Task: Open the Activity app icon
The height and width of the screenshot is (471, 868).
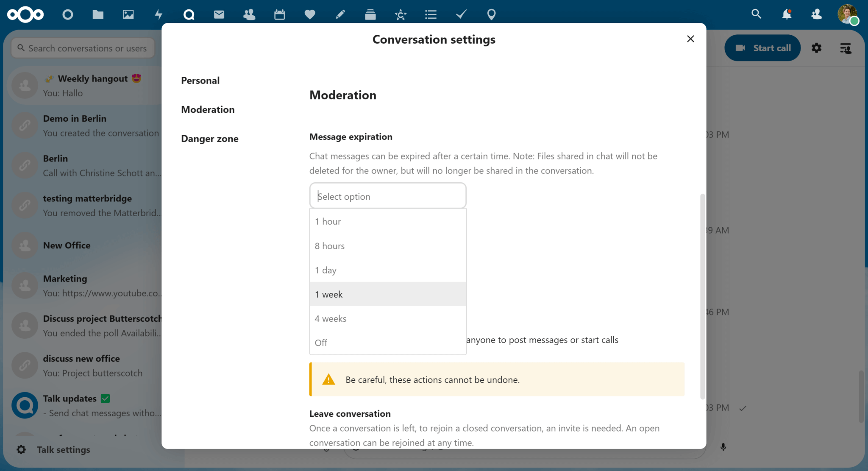Action: pos(159,14)
